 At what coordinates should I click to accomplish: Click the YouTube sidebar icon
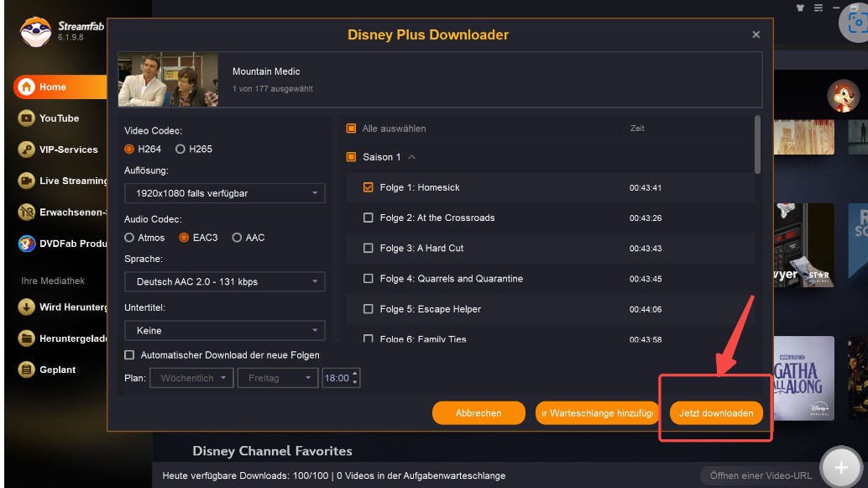(x=26, y=118)
